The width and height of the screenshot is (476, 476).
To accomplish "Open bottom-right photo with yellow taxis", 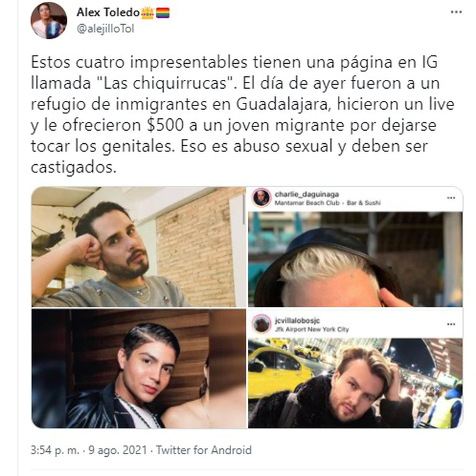I will (x=355, y=383).
